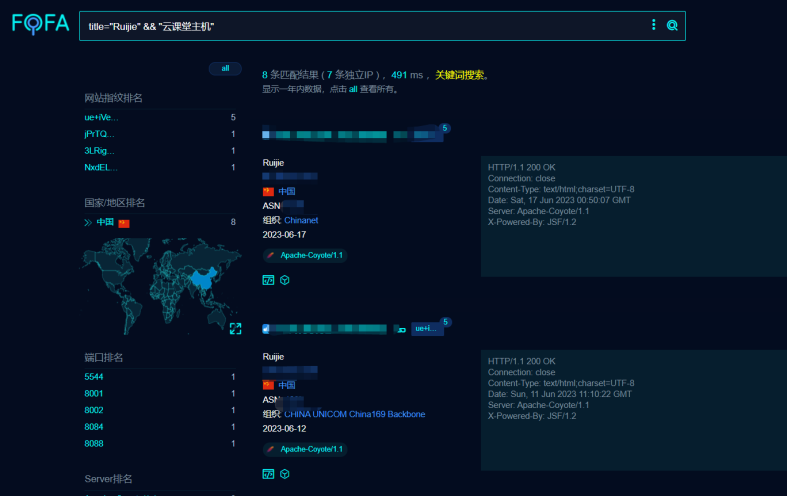Click the badge 5 on first result
The width and height of the screenshot is (787, 496).
click(x=445, y=128)
